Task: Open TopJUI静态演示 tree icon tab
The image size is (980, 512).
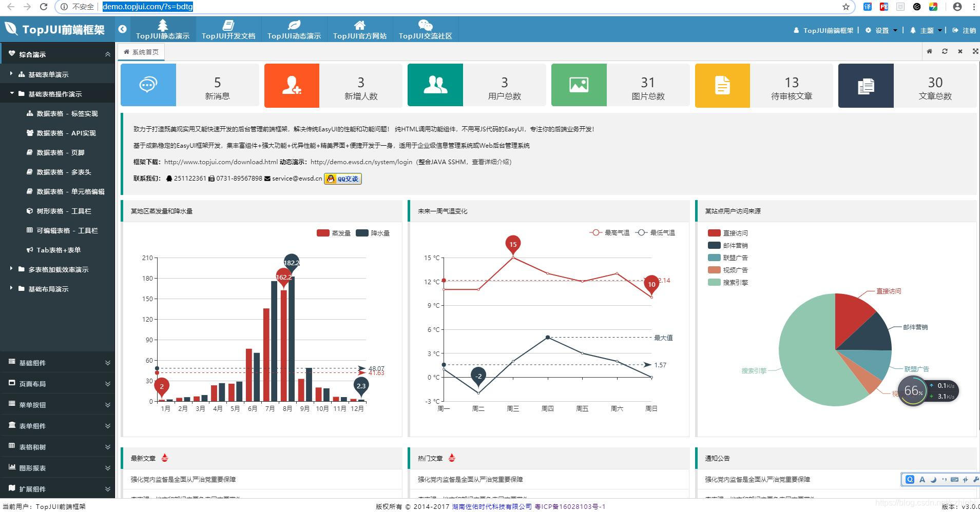Action: 163,29
